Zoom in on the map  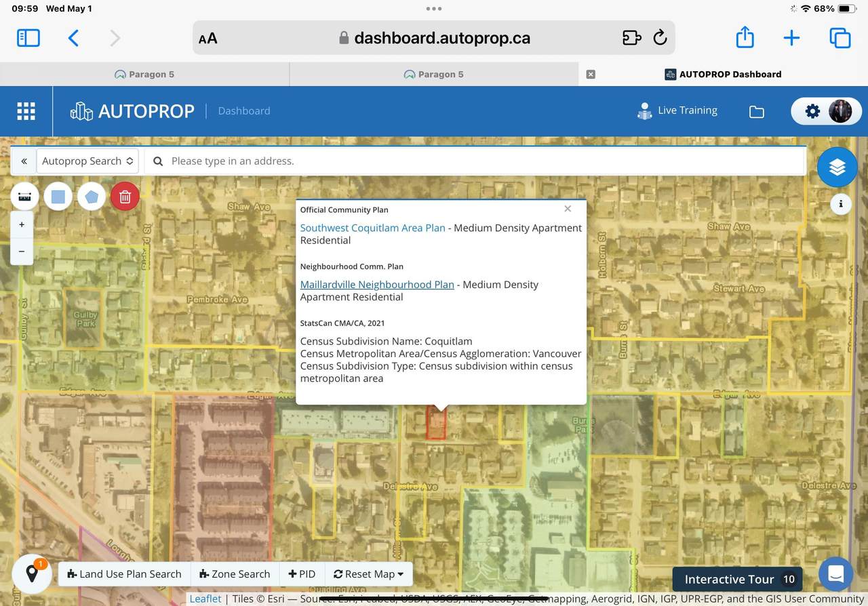(x=22, y=224)
